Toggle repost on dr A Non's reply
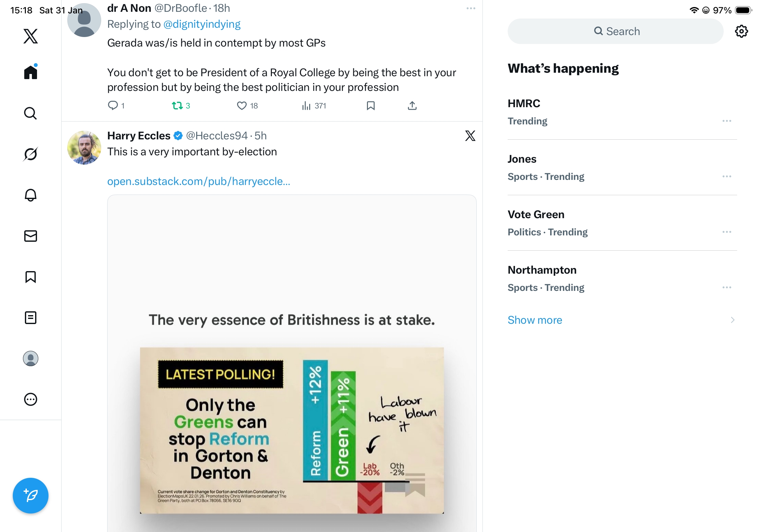 pos(177,106)
